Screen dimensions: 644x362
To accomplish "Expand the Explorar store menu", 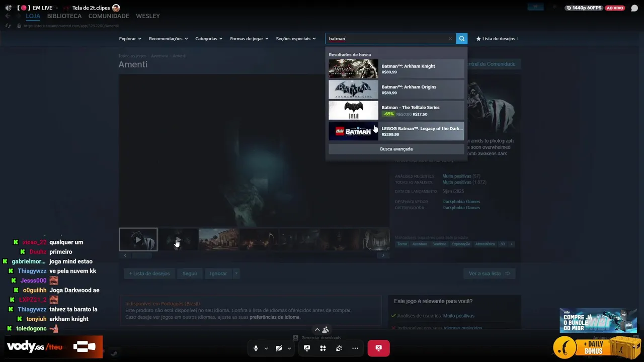I will (x=130, y=39).
